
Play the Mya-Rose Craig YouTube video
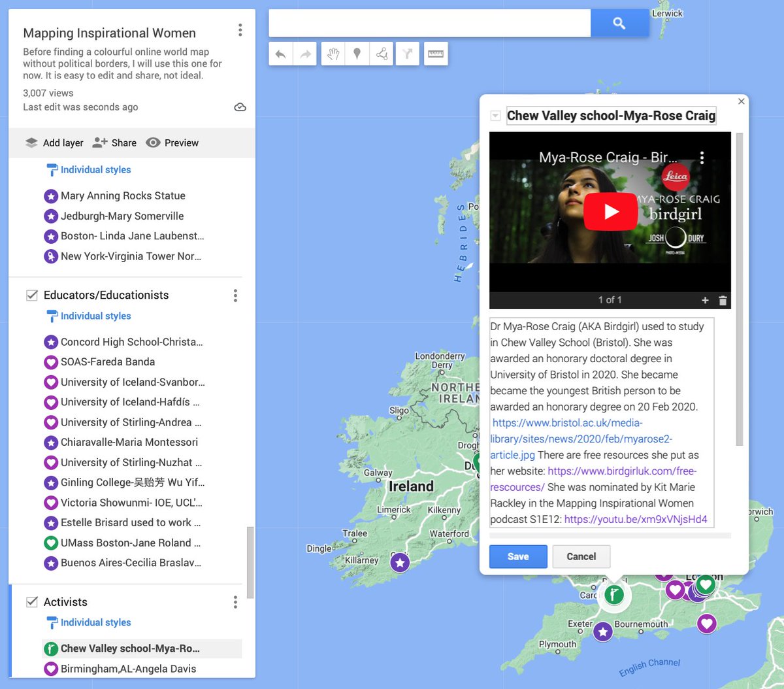click(610, 211)
